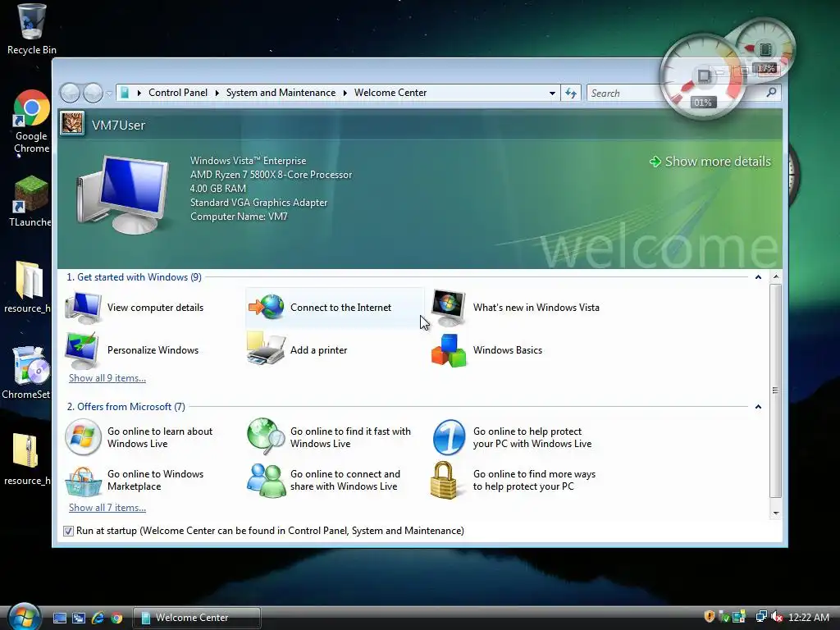
Task: Click the search magnifier icon
Action: coord(771,92)
